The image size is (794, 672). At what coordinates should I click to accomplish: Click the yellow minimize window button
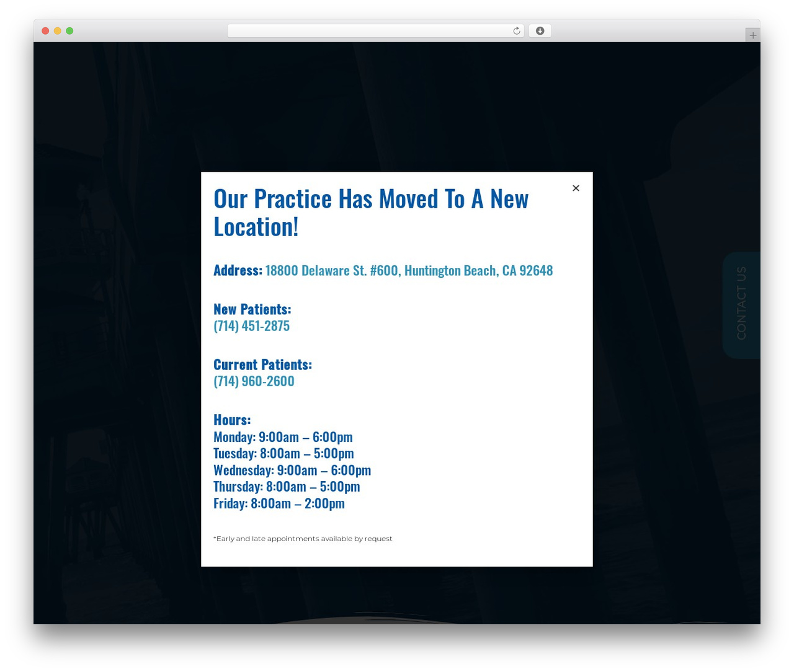[57, 31]
